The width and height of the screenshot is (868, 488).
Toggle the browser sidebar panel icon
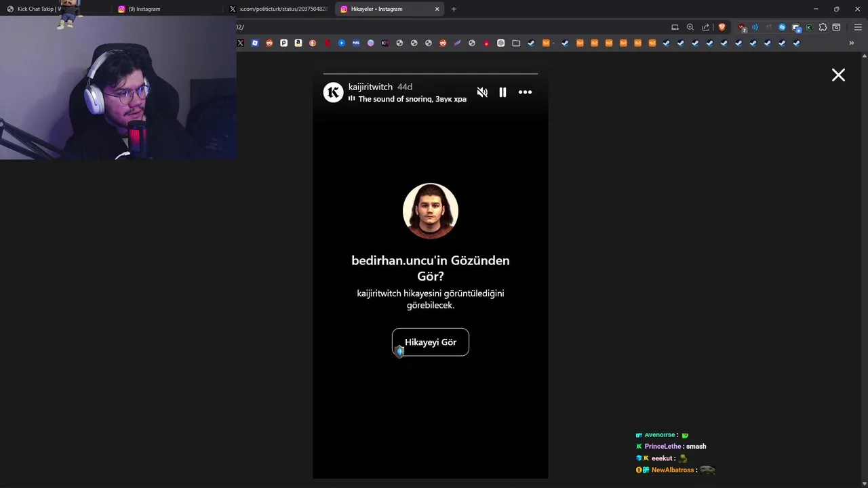(x=836, y=27)
